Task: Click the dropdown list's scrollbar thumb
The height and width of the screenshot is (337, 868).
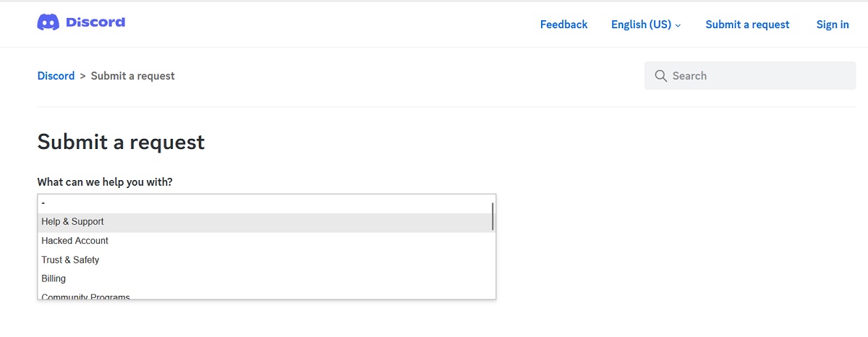Action: pyautogui.click(x=493, y=216)
